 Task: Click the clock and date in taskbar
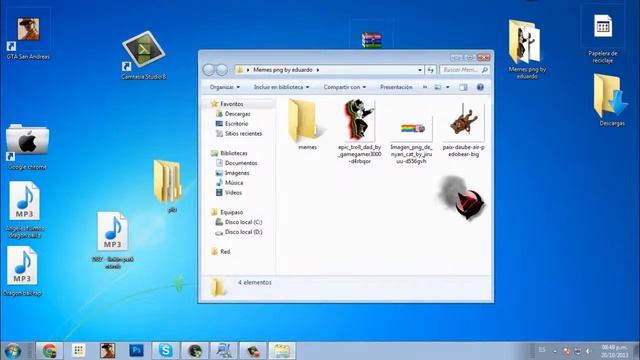pos(614,351)
